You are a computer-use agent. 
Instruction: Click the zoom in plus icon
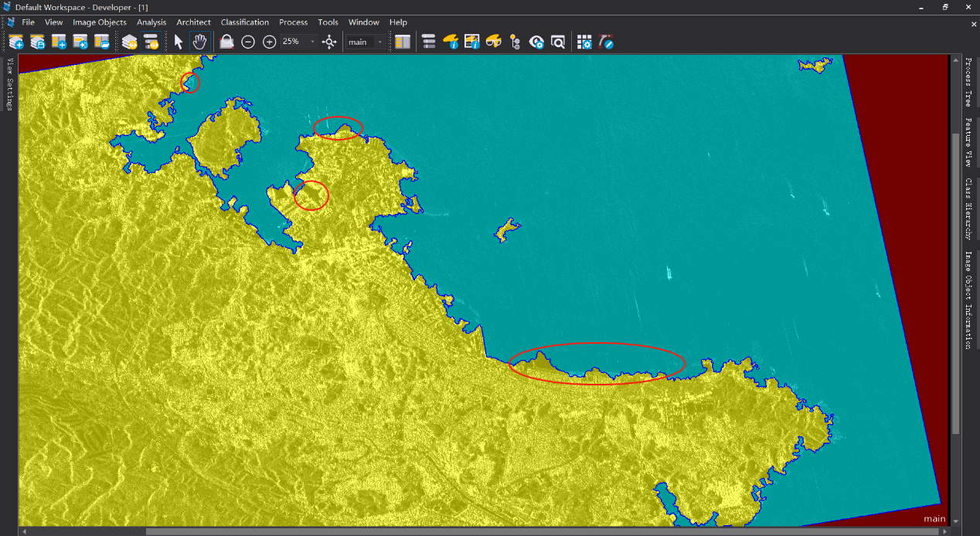point(269,42)
